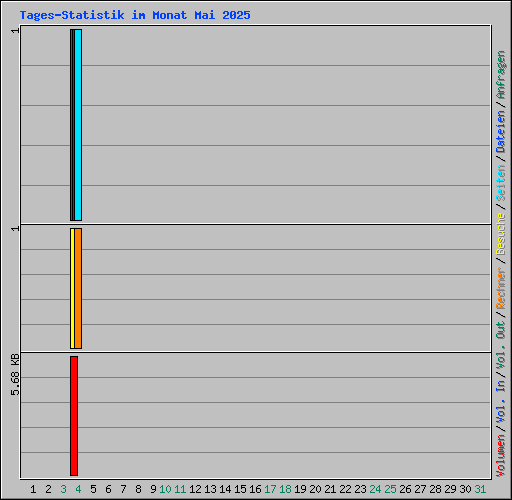The image size is (512, 500).
Task: Click the orange Rechner bar for day 4
Action: (x=78, y=288)
